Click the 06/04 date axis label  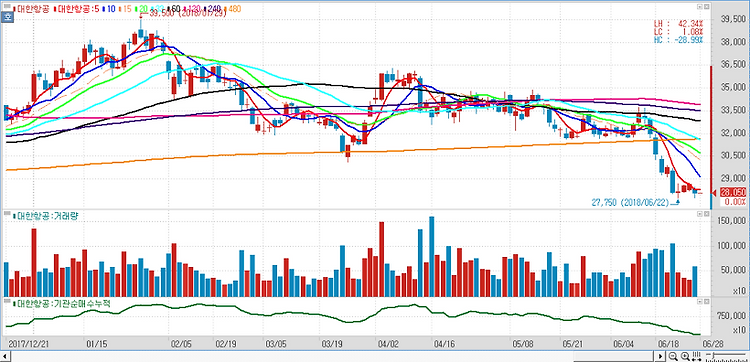(624, 344)
